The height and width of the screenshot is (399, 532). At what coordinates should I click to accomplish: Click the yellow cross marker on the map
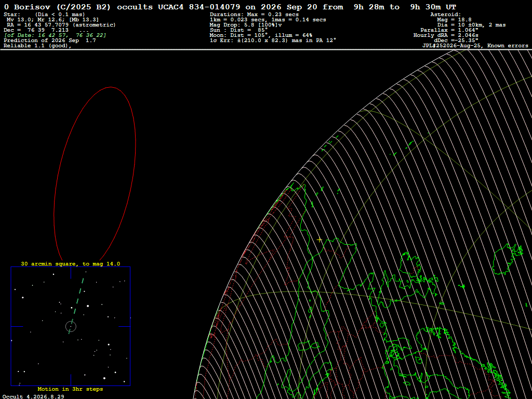click(x=320, y=240)
